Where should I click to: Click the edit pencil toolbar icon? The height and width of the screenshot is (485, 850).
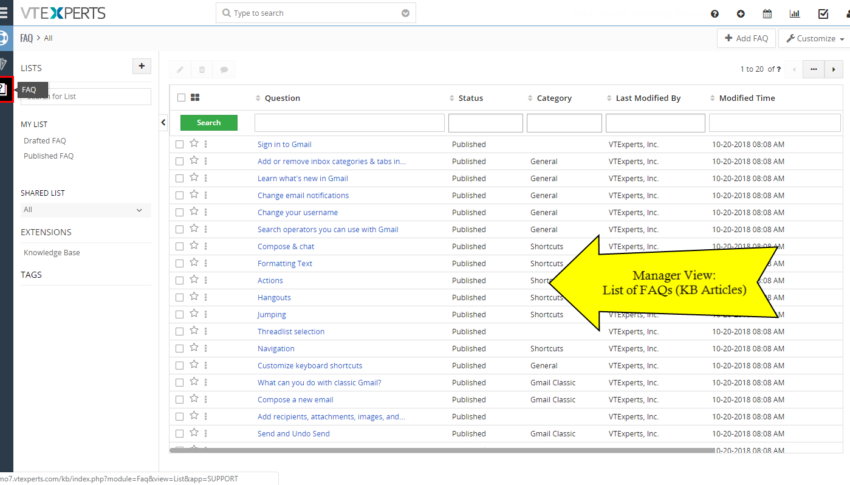tap(180, 69)
